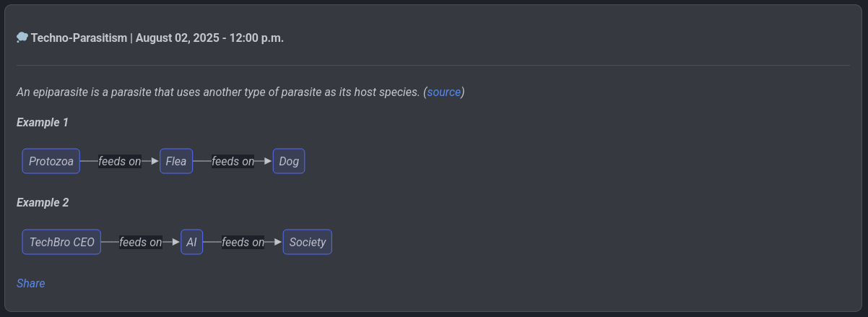Click the AI diagram node

tap(191, 242)
